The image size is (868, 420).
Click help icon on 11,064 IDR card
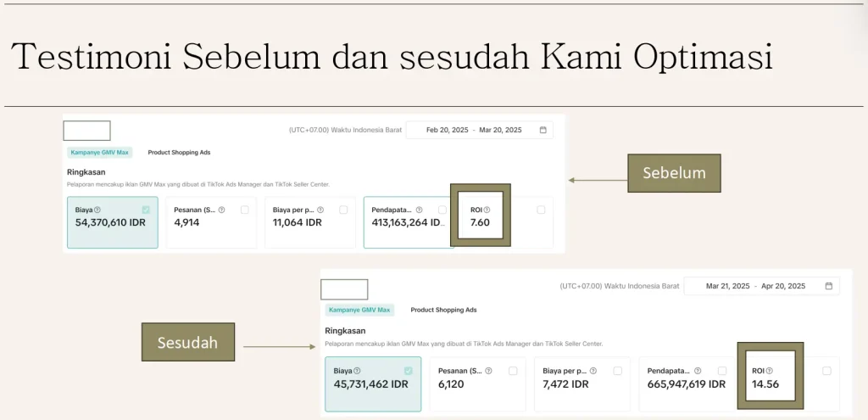320,210
